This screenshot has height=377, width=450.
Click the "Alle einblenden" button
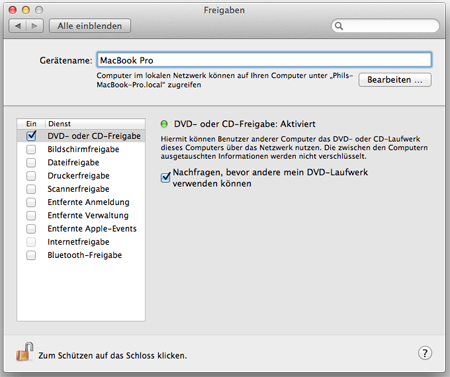[x=90, y=26]
